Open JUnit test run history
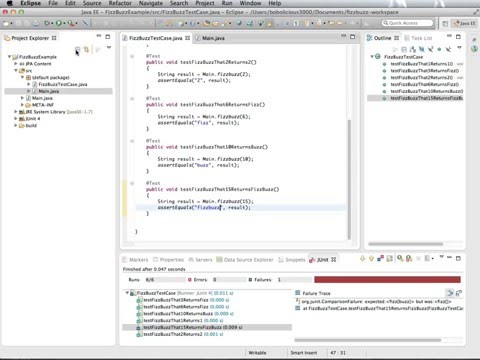Screen dimensions: 480x360 click(x=428, y=259)
